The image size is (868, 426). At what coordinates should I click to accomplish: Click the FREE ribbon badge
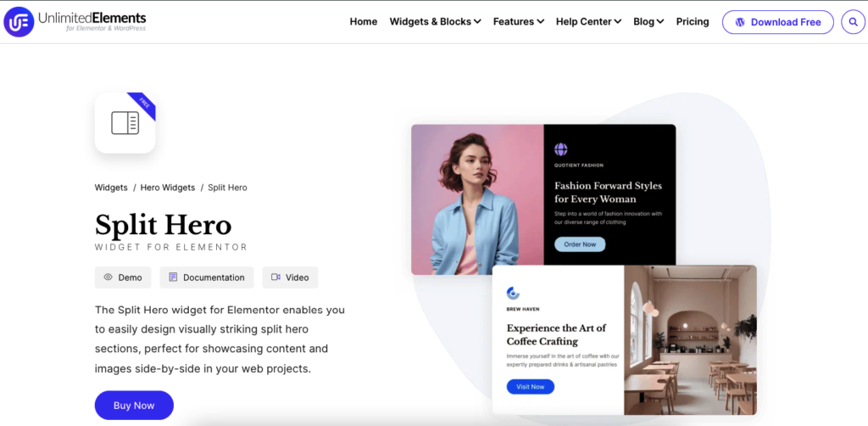click(x=143, y=104)
